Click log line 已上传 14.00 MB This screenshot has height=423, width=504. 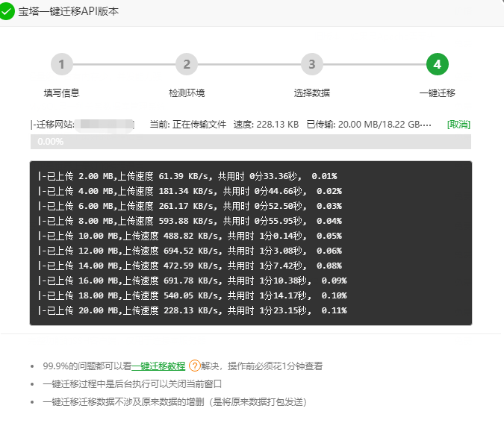point(190,266)
